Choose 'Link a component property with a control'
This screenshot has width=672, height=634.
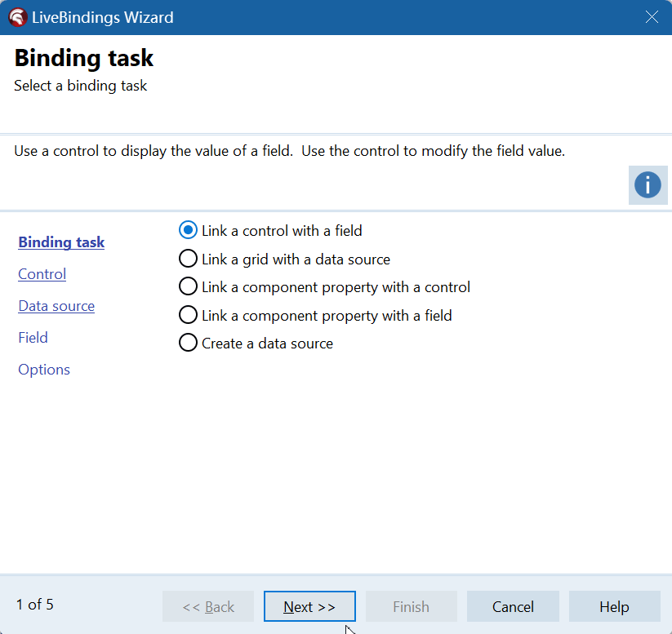pos(189,287)
